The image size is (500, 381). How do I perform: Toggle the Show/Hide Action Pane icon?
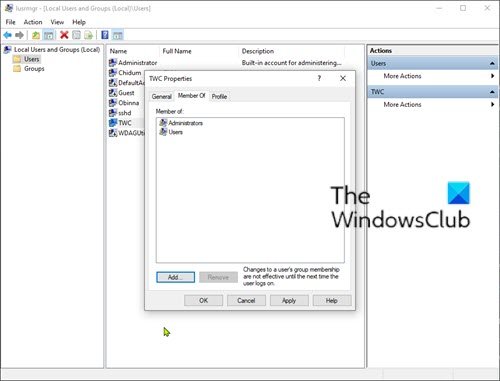coord(117,35)
